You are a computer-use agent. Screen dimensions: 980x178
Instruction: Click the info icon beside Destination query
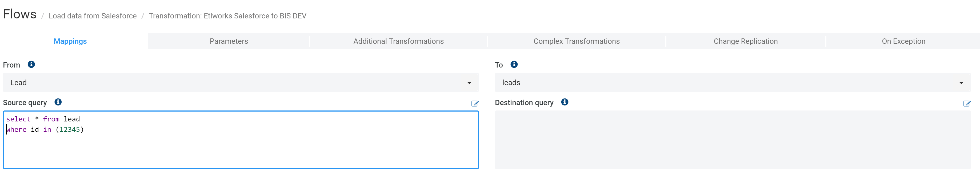(x=565, y=102)
